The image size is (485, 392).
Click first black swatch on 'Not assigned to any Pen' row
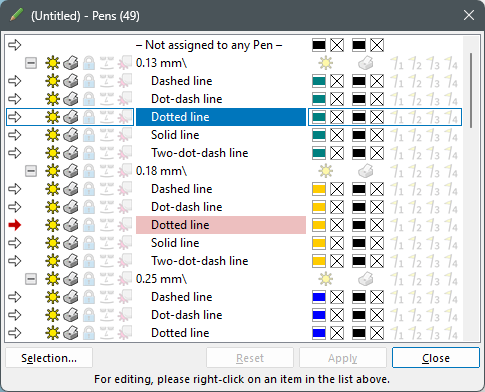click(x=319, y=45)
